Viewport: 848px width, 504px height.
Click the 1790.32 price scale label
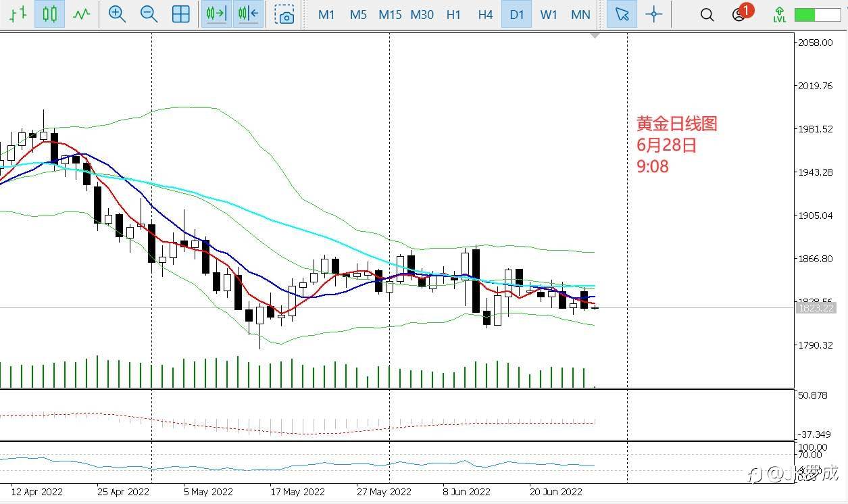(815, 345)
